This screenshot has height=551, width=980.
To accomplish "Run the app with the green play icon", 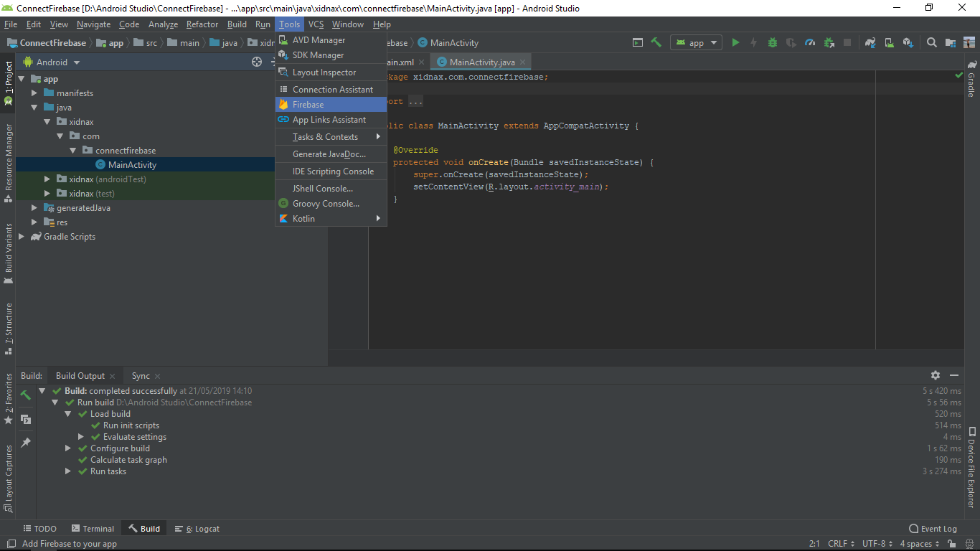I will 735,42.
